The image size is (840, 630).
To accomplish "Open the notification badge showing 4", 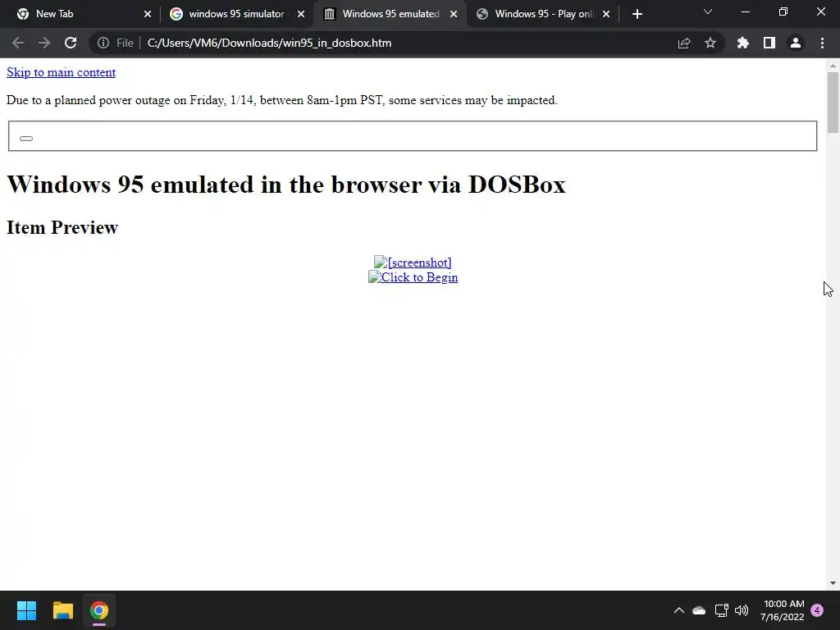I will tap(817, 610).
